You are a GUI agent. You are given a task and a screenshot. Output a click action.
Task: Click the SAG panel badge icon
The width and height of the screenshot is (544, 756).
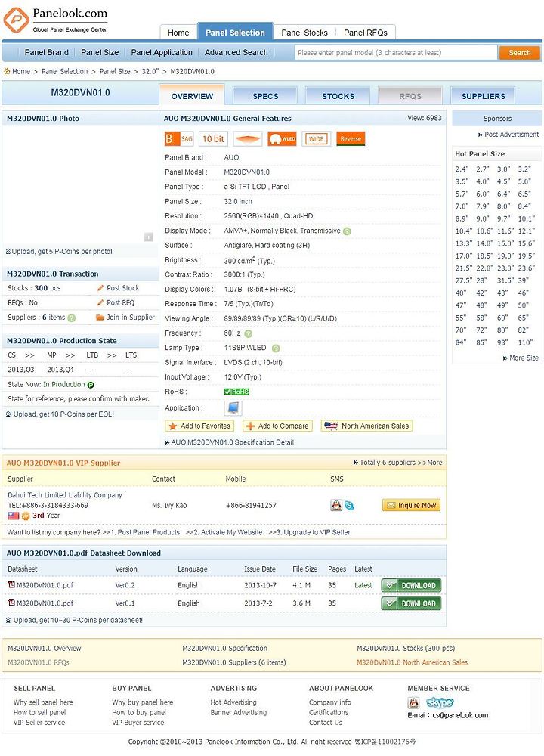pyautogui.click(x=179, y=139)
